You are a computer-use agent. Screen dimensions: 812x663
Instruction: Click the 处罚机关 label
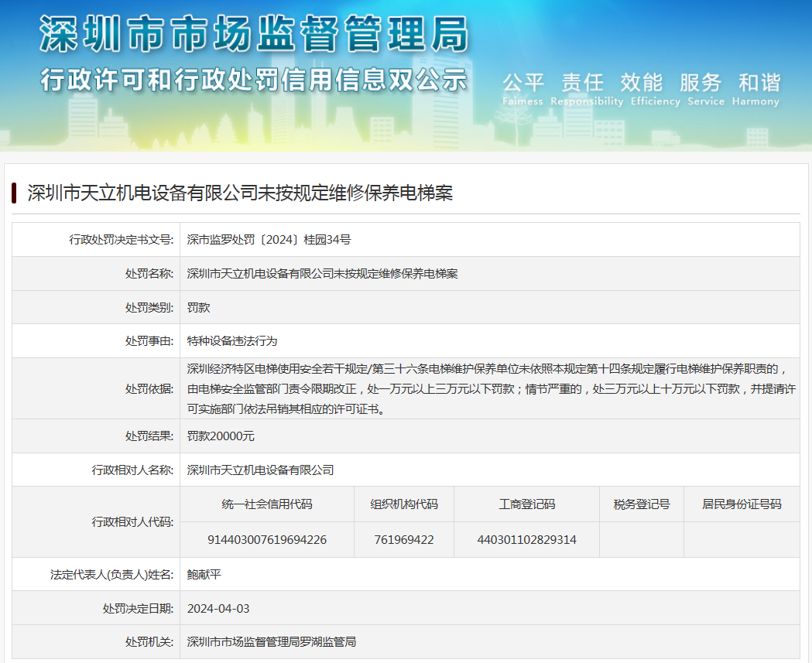[149, 642]
